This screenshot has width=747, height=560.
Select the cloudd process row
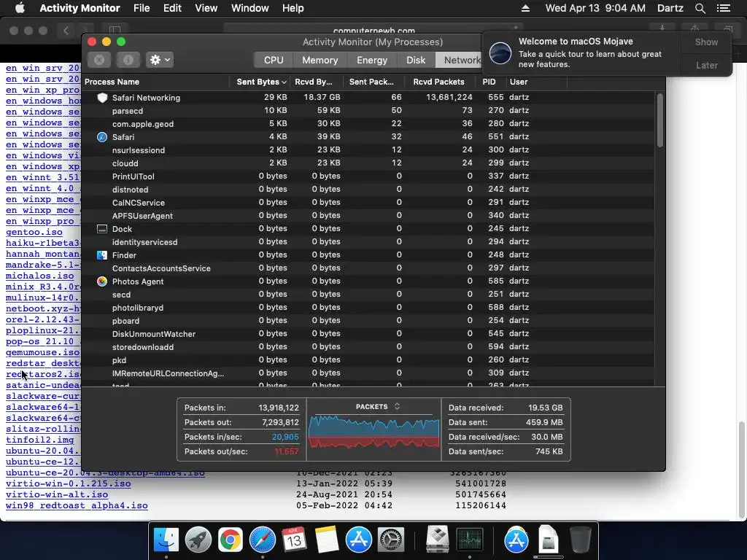(368, 163)
